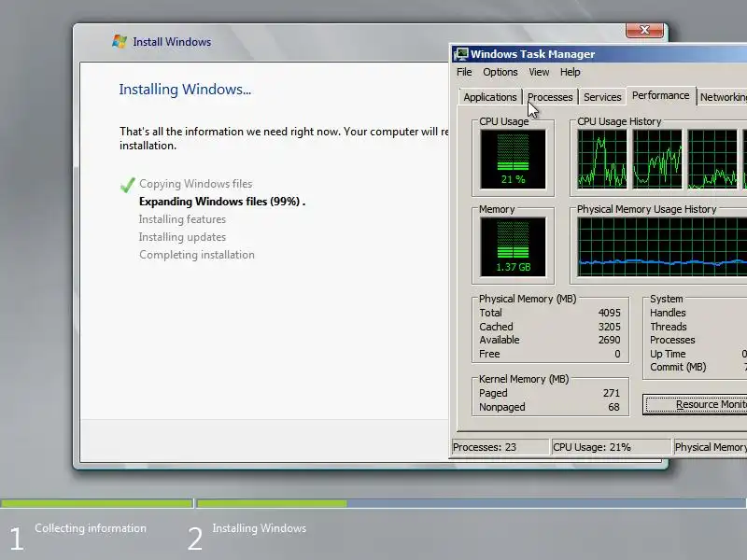747x560 pixels.
Task: Click the green checkmark beside Copying Windows files
Action: click(128, 185)
